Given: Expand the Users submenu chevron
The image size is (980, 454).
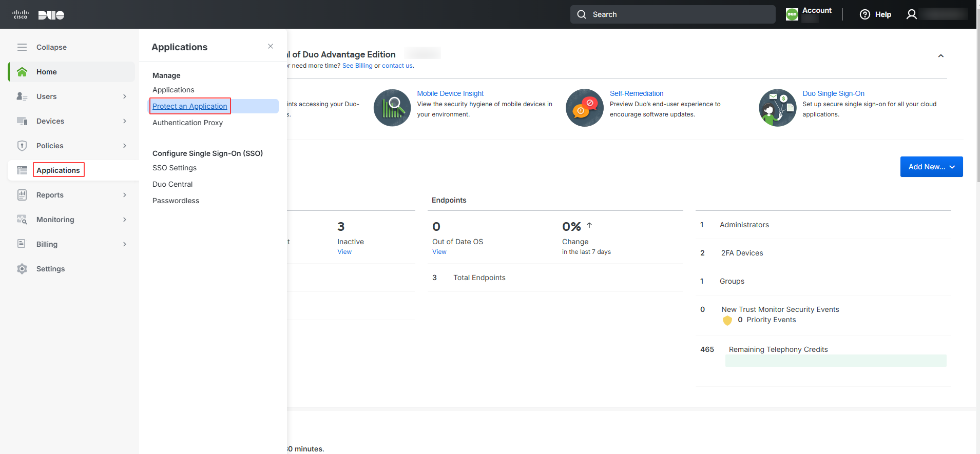Looking at the screenshot, I should (125, 96).
